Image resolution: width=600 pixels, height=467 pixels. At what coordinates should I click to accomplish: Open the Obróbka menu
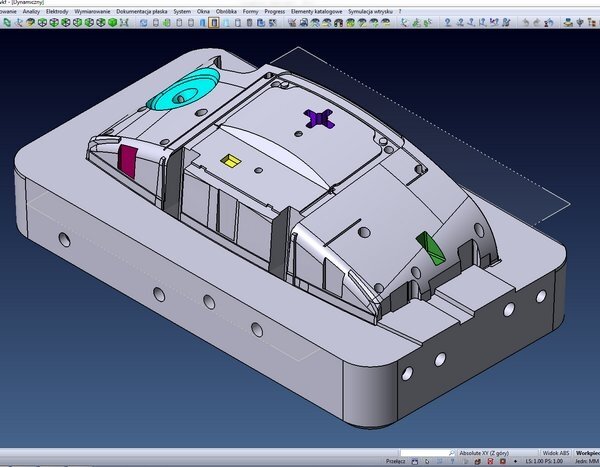(x=226, y=11)
